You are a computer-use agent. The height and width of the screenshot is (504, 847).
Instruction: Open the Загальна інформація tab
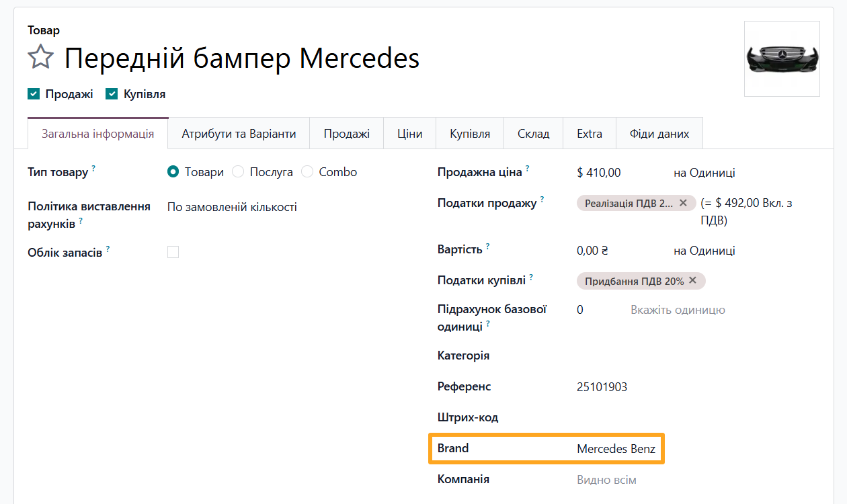(97, 134)
